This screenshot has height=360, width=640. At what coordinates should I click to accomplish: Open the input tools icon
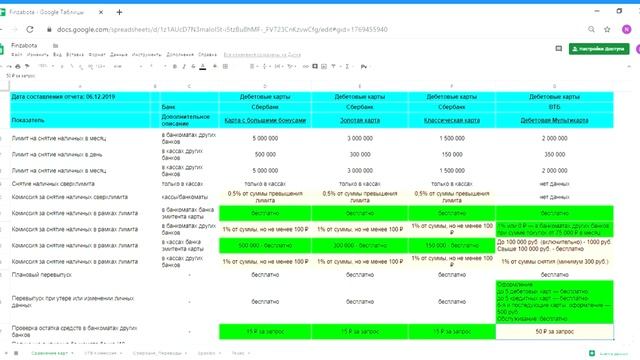(x=364, y=66)
